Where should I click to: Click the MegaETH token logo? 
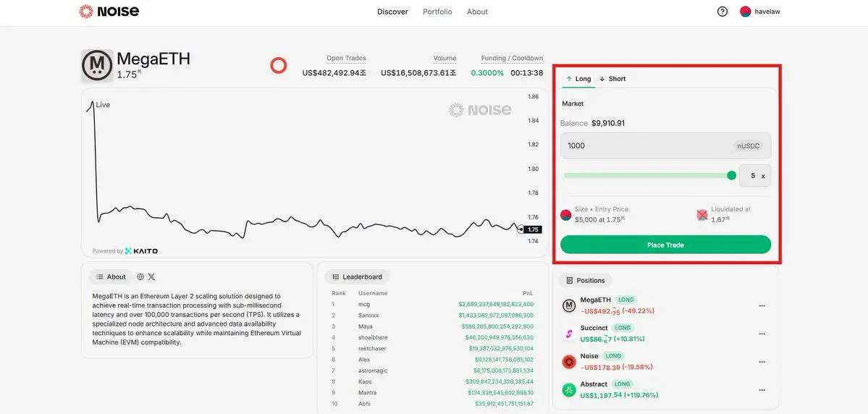[98, 66]
